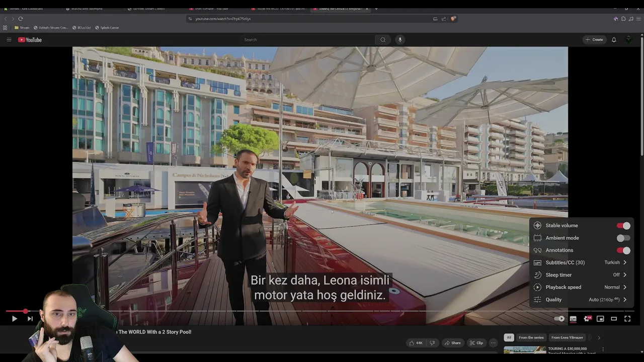Disable Annotations
644x362 pixels.
623,250
